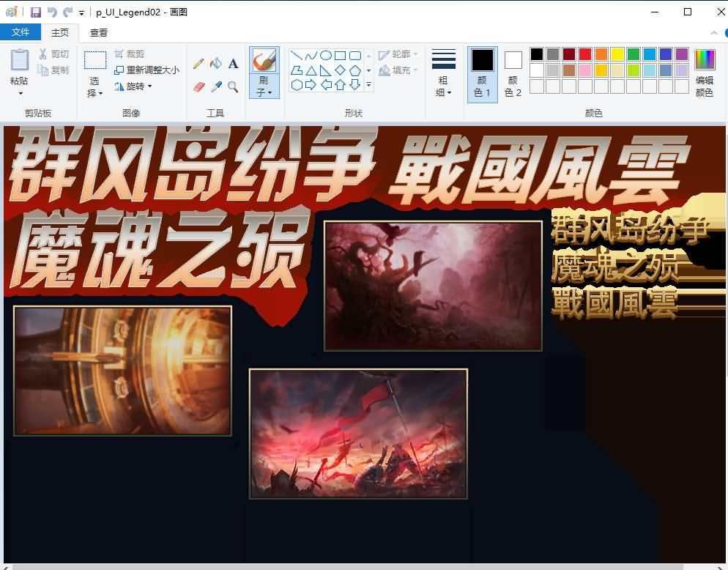This screenshot has height=570, width=728.
Task: Switch to the 查看 view tab
Action: pos(99,32)
